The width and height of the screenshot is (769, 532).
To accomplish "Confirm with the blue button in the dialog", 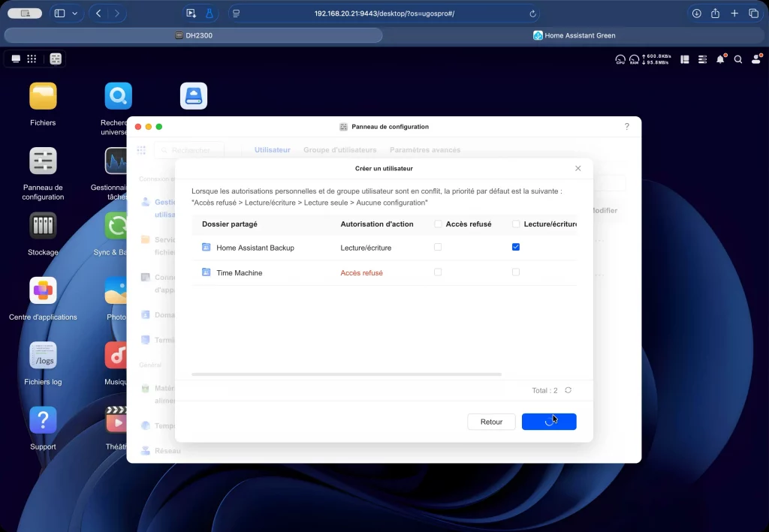I will click(549, 422).
